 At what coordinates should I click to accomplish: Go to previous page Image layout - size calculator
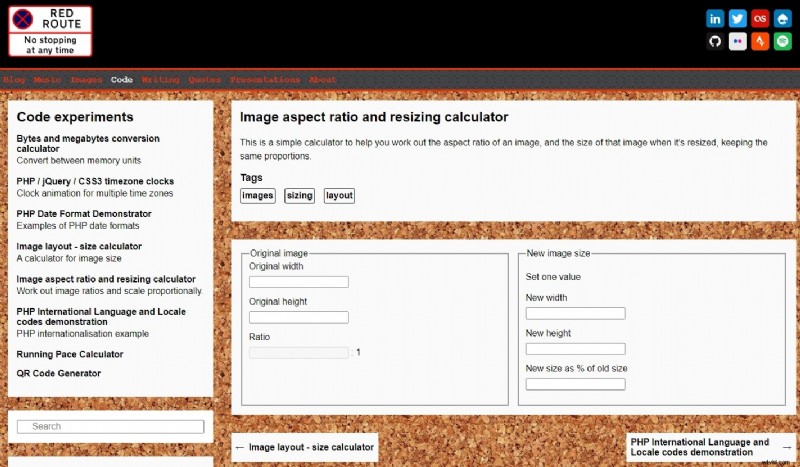[x=305, y=447]
